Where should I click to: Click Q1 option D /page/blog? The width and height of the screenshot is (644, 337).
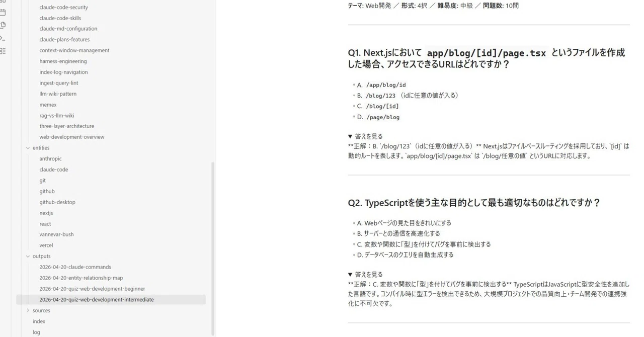pos(378,117)
